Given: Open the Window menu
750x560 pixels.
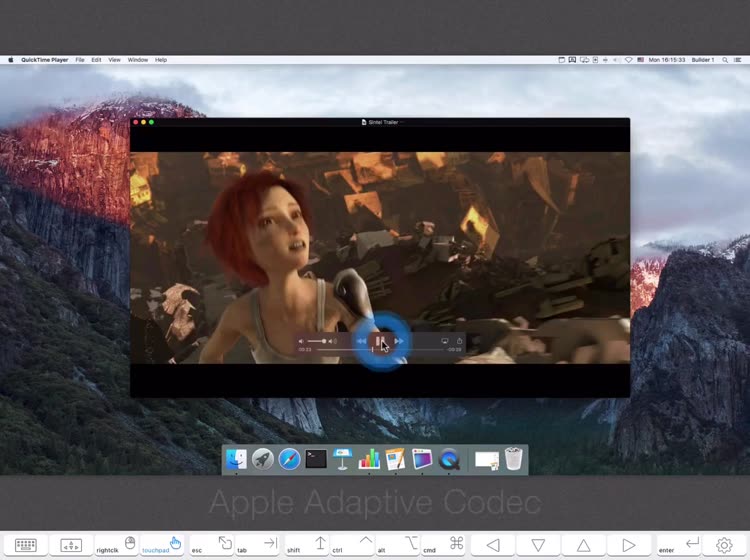Looking at the screenshot, I should (138, 60).
